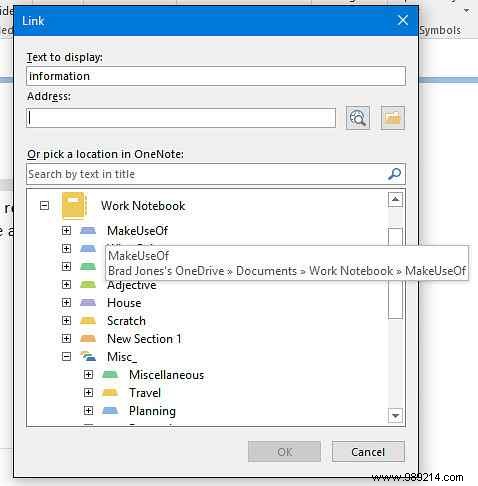Select the Travel section
Viewport: 478px width, 486px height.
pyautogui.click(x=145, y=393)
